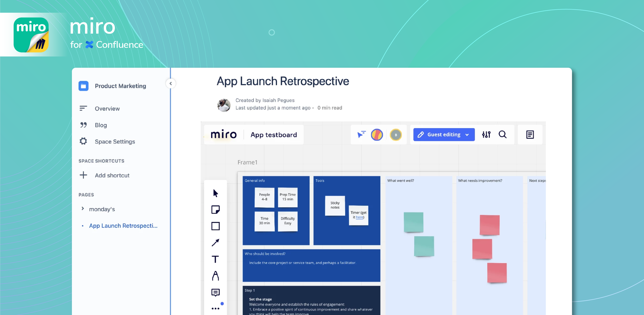The width and height of the screenshot is (644, 315).
Task: Select the middle pink sticky note
Action: [x=482, y=249]
